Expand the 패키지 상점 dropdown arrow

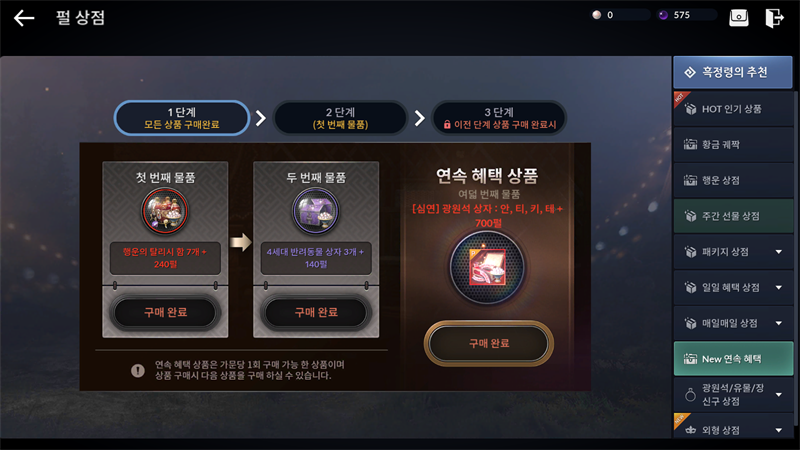pyautogui.click(x=779, y=252)
